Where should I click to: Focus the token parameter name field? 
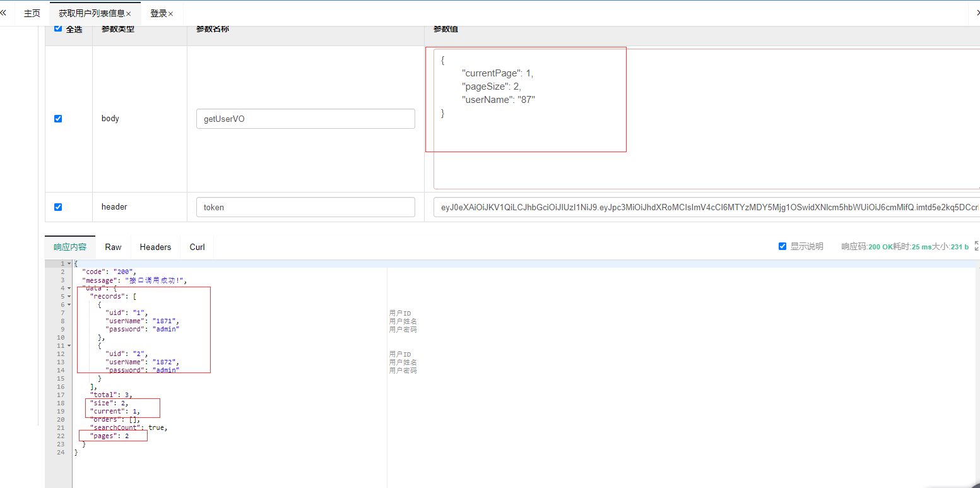[305, 207]
